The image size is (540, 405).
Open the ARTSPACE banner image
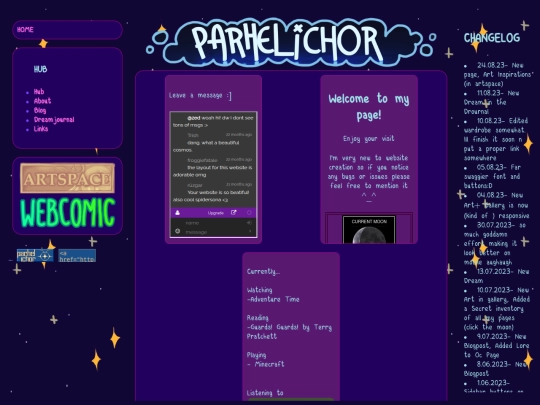(x=68, y=178)
